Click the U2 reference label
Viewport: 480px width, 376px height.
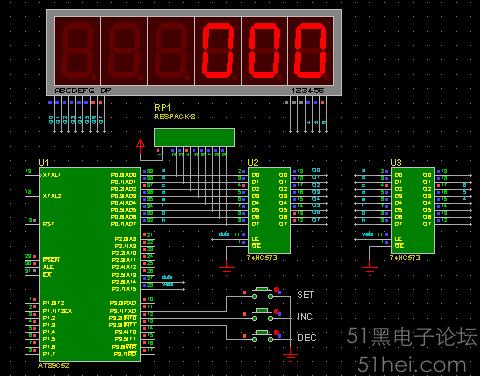253,163
